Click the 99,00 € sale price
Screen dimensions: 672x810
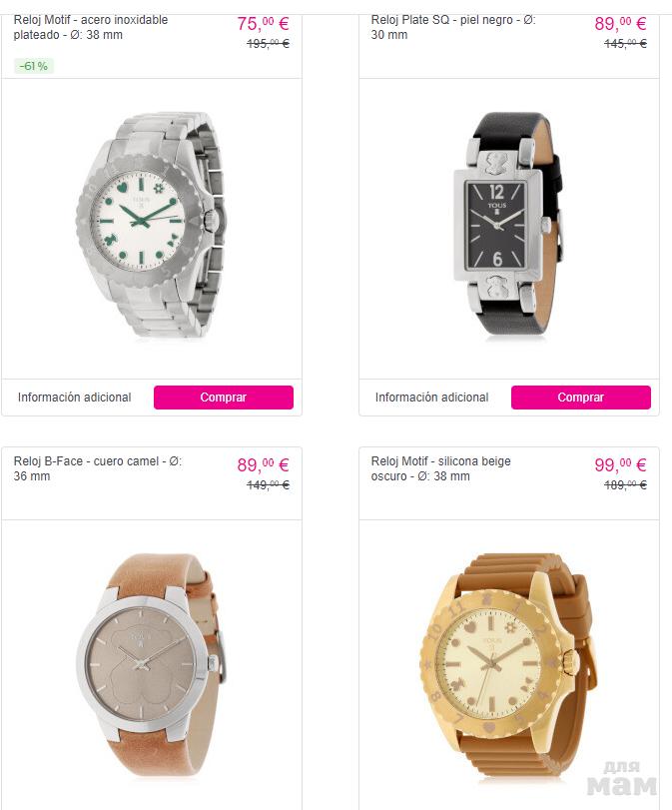pyautogui.click(x=620, y=464)
